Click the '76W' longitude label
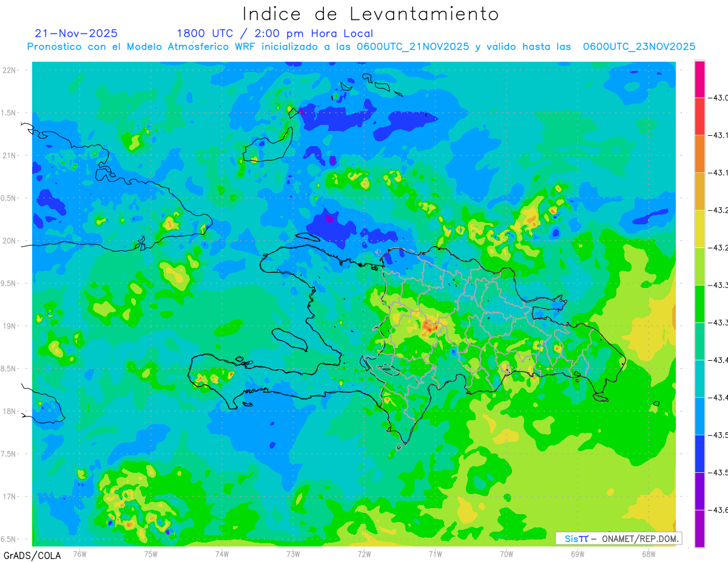This screenshot has width=728, height=562. coord(79,554)
